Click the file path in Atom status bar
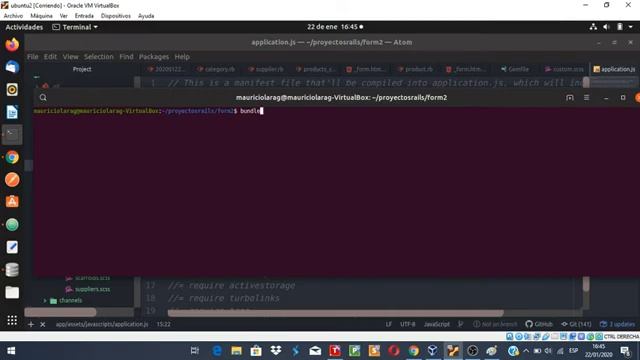 pyautogui.click(x=102, y=324)
